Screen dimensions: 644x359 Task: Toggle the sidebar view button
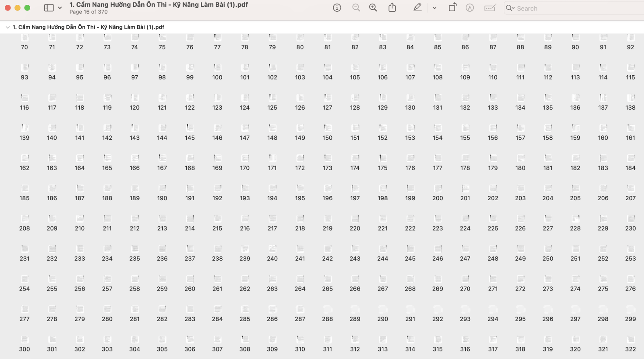click(49, 8)
